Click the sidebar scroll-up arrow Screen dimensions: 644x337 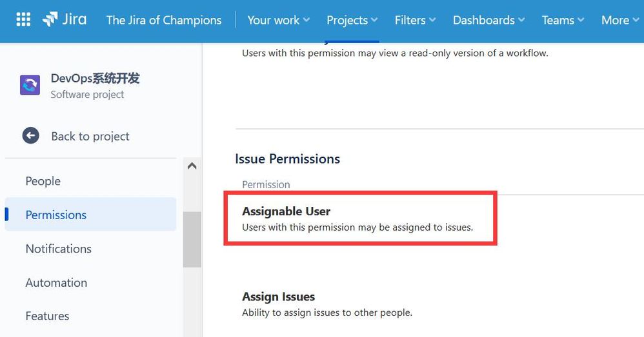[192, 166]
